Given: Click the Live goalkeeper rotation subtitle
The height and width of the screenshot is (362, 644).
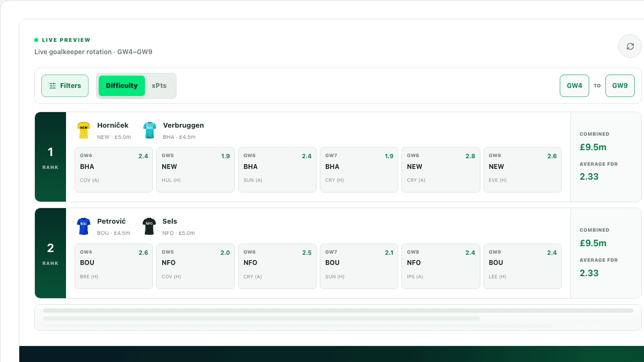Looking at the screenshot, I should (x=93, y=52).
